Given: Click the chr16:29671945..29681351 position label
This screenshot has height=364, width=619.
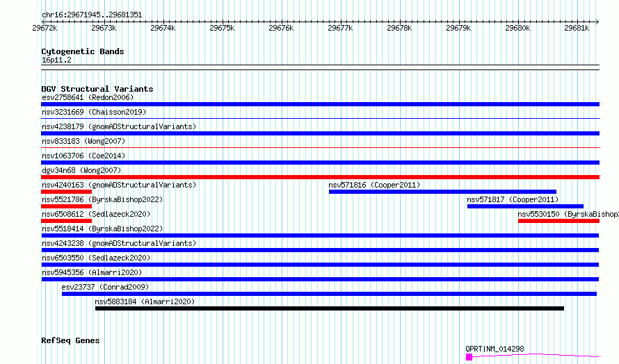Looking at the screenshot, I should [x=92, y=15].
